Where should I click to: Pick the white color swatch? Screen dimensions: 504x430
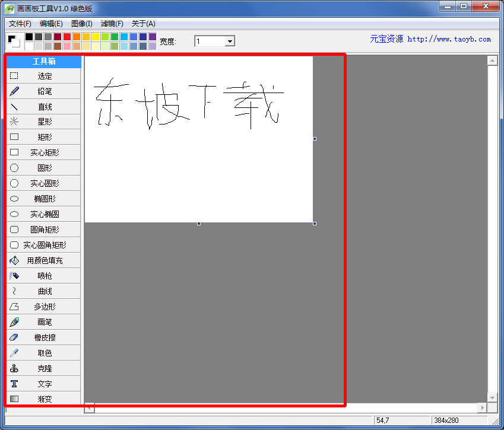(29, 46)
